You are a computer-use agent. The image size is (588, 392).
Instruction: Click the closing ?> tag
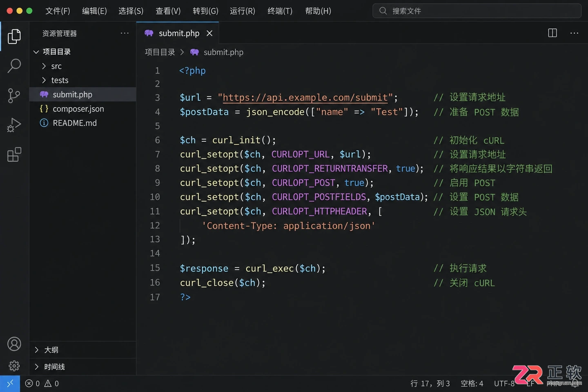click(x=185, y=297)
